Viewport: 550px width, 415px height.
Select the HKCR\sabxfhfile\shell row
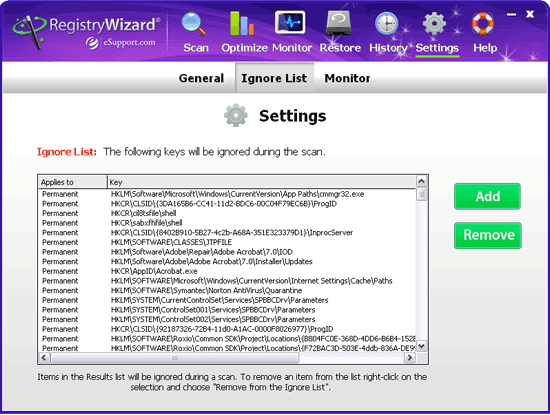click(227, 223)
